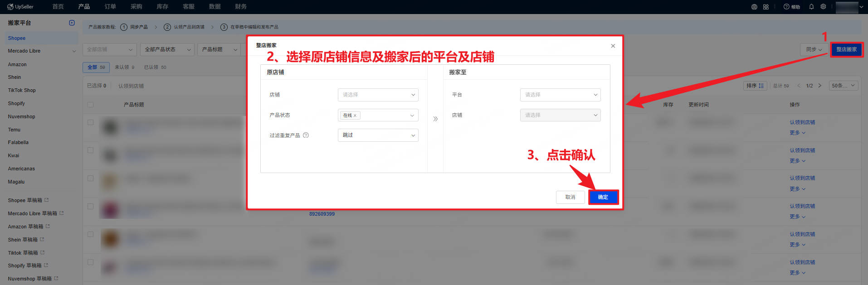Viewport: 868px width, 285px height.
Task: Go to next page arrow in pagination
Action: (820, 86)
